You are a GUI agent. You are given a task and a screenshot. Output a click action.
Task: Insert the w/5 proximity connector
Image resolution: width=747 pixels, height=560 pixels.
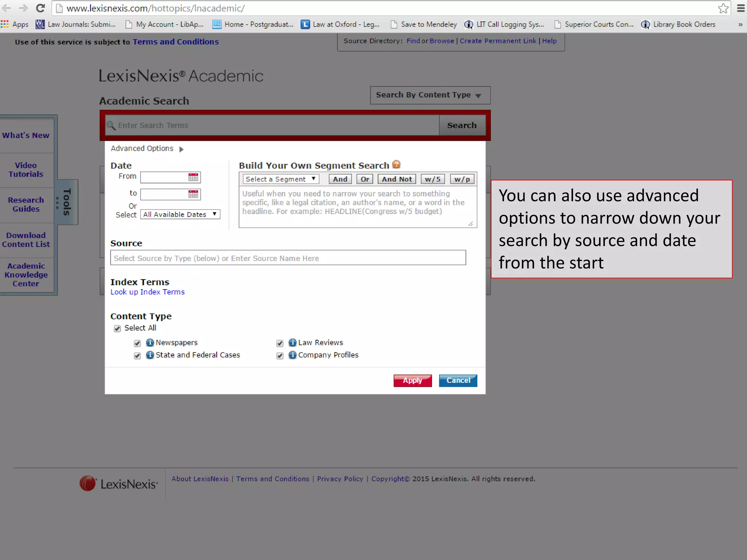pyautogui.click(x=433, y=179)
